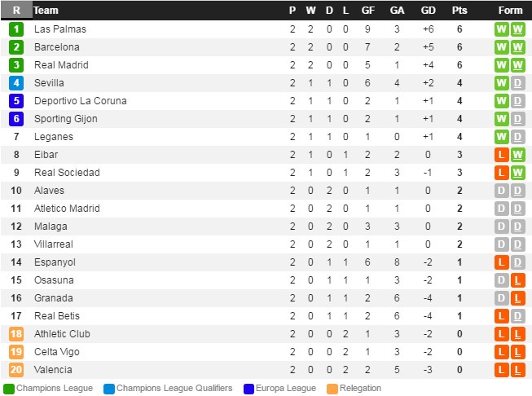This screenshot has width=532, height=396.
Task: Click Barcelona's latest W form icon
Action: point(518,47)
